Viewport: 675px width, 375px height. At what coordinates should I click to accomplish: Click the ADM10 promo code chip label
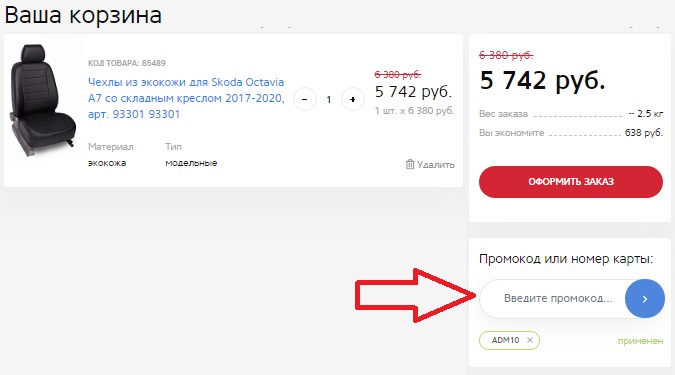coord(505,340)
